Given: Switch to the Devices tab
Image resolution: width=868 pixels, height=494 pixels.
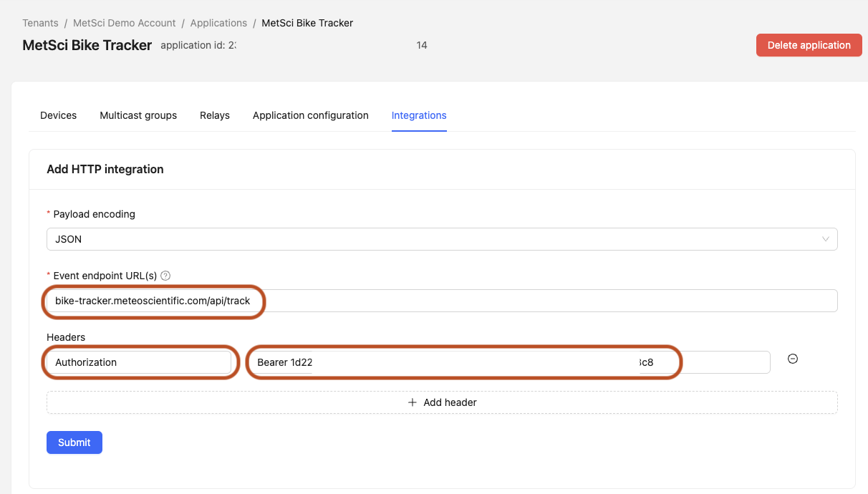Looking at the screenshot, I should point(58,115).
